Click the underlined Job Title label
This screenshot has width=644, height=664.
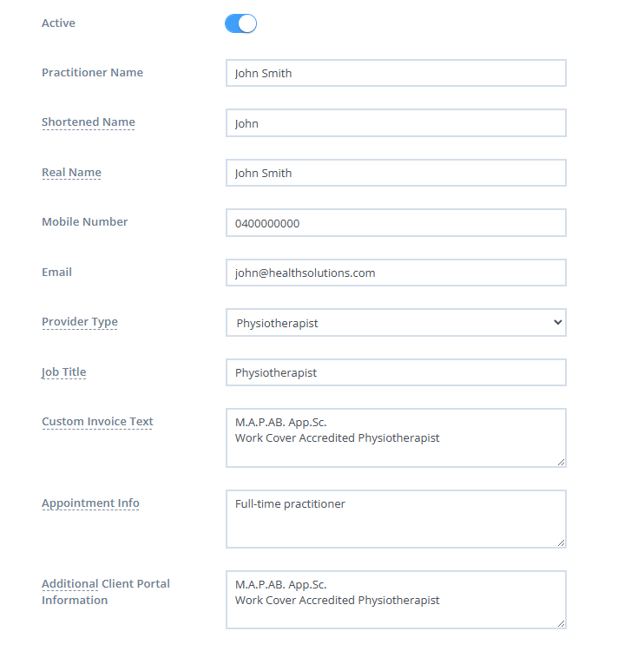pyautogui.click(x=64, y=372)
